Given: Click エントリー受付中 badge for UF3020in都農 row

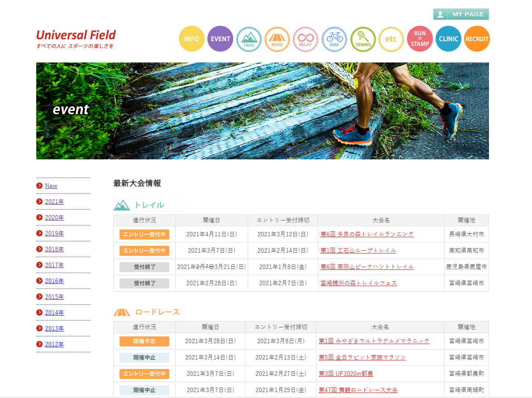Looking at the screenshot, I should 144,374.
